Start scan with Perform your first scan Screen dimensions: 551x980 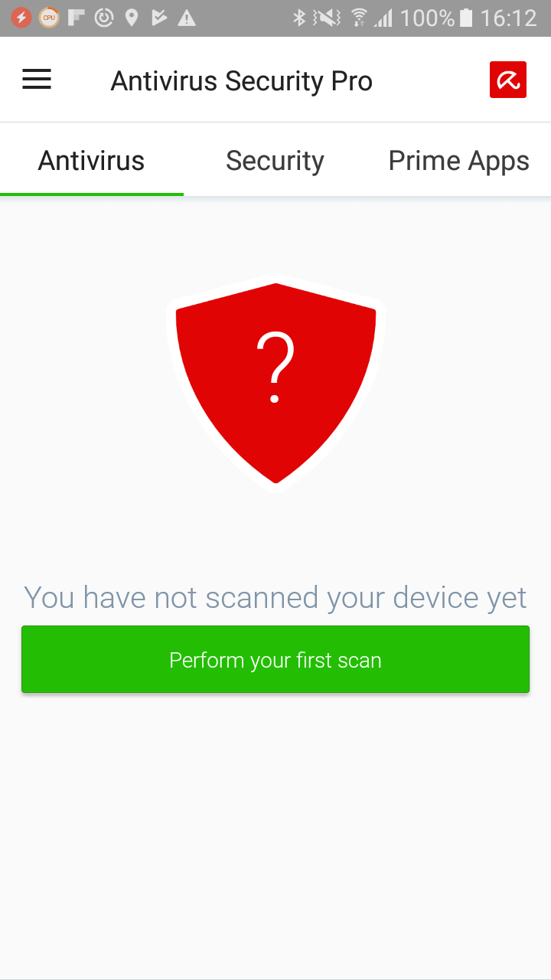coord(275,660)
